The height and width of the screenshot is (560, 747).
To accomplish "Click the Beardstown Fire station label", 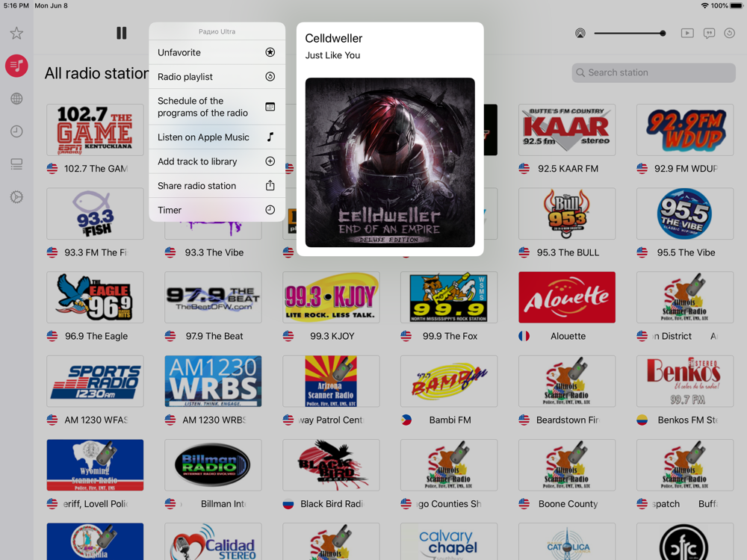I will (x=568, y=420).
